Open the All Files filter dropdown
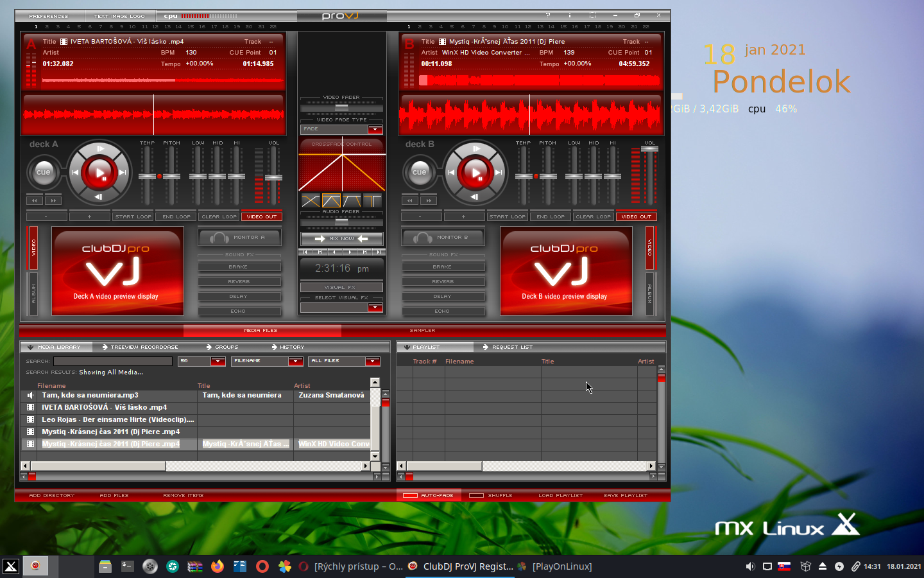Viewport: 924px width, 578px height. coord(372,361)
